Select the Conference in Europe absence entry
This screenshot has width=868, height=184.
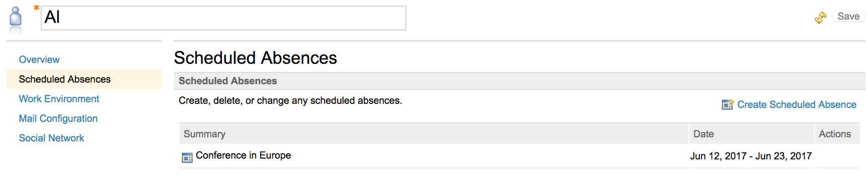[243, 155]
